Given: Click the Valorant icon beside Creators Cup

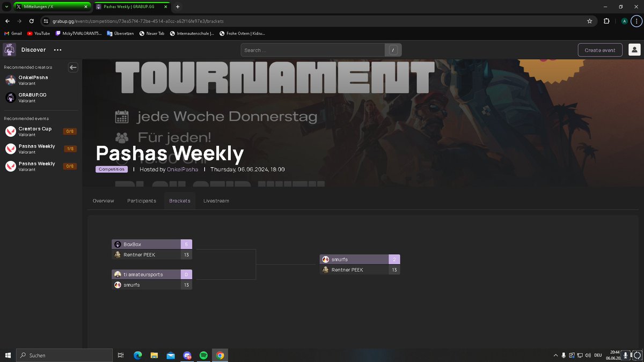Looking at the screenshot, I should 10,131.
